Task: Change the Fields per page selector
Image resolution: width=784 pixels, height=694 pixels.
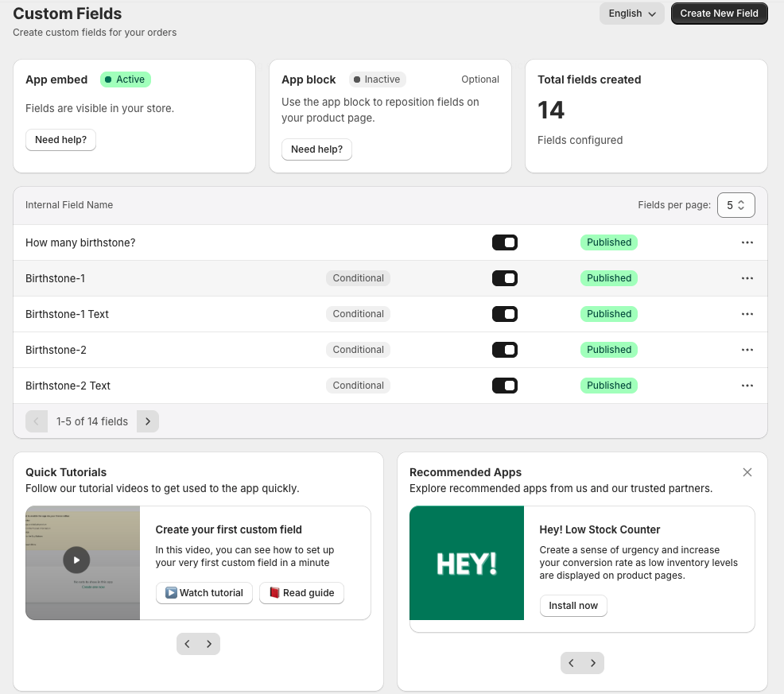Action: click(x=736, y=205)
